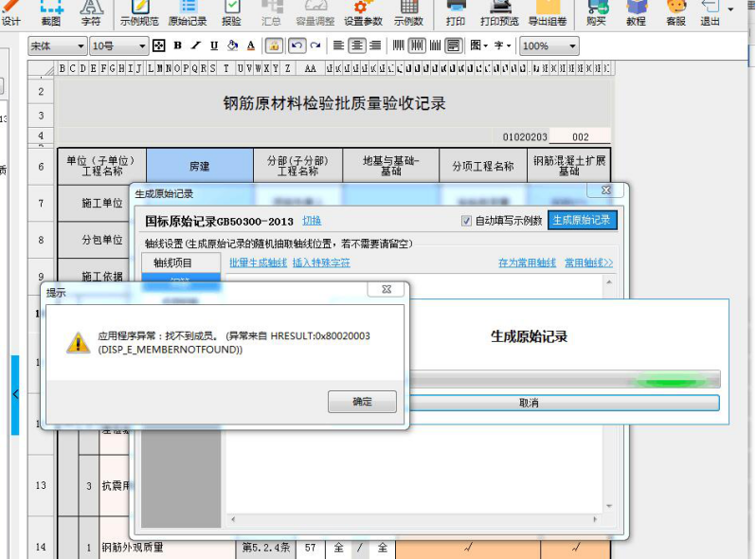Viewport: 756px width, 560px height.
Task: Open the 教程 tutorial icon
Action: pos(636,12)
